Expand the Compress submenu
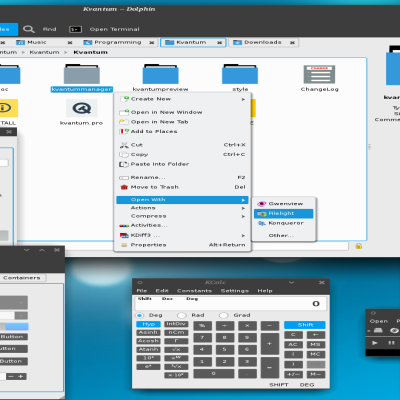Viewport: 400px width, 400px height. [183, 216]
